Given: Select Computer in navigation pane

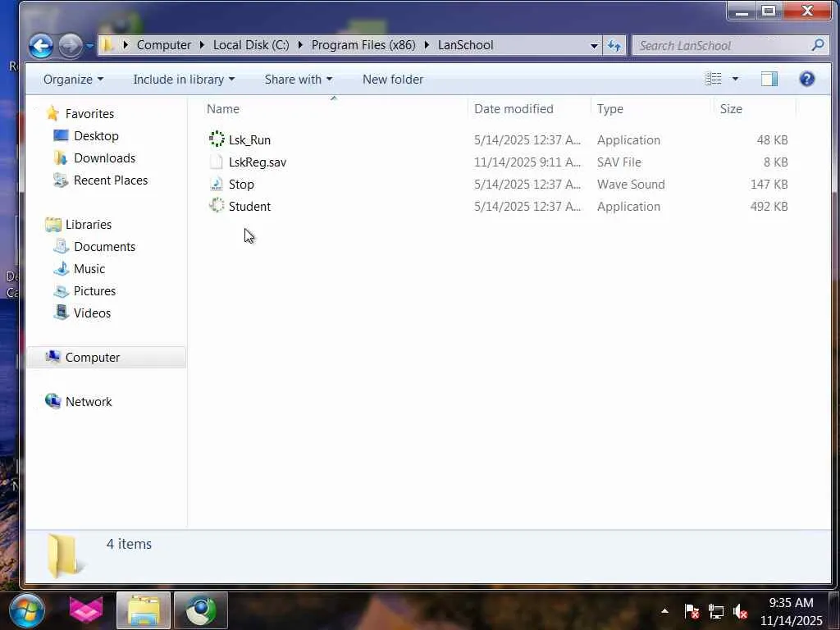Looking at the screenshot, I should [106, 358].
